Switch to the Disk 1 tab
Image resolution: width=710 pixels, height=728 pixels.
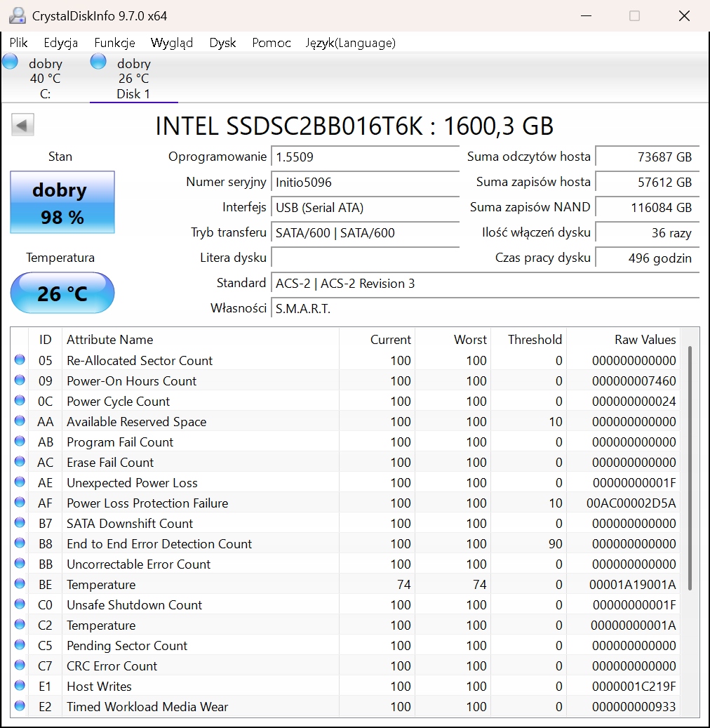pos(133,79)
